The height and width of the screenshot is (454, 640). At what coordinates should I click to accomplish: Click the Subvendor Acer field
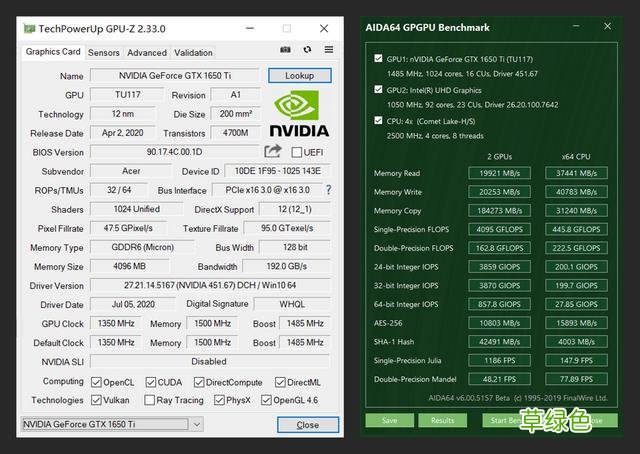click(131, 171)
